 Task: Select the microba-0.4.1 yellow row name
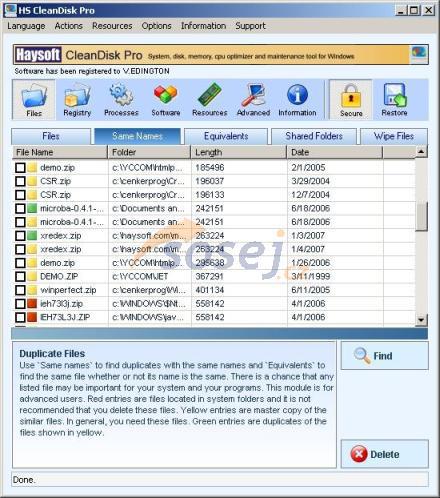click(72, 222)
